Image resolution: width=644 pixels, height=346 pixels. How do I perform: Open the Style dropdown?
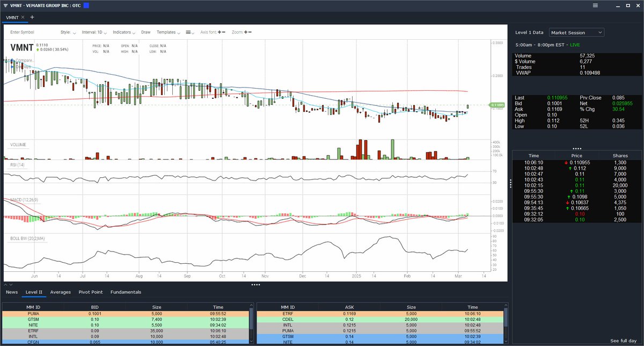pyautogui.click(x=68, y=32)
